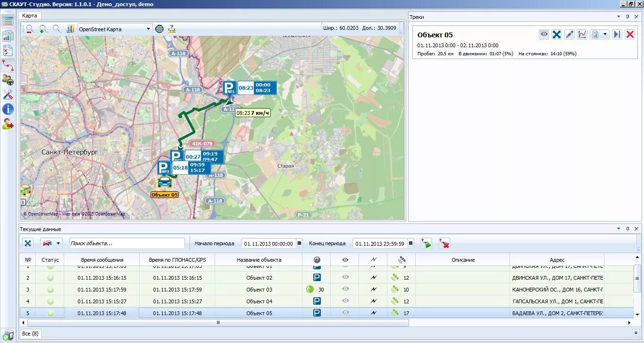Toggle map visibility eye for Объект 05
The width and height of the screenshot is (644, 343).
pos(345,313)
